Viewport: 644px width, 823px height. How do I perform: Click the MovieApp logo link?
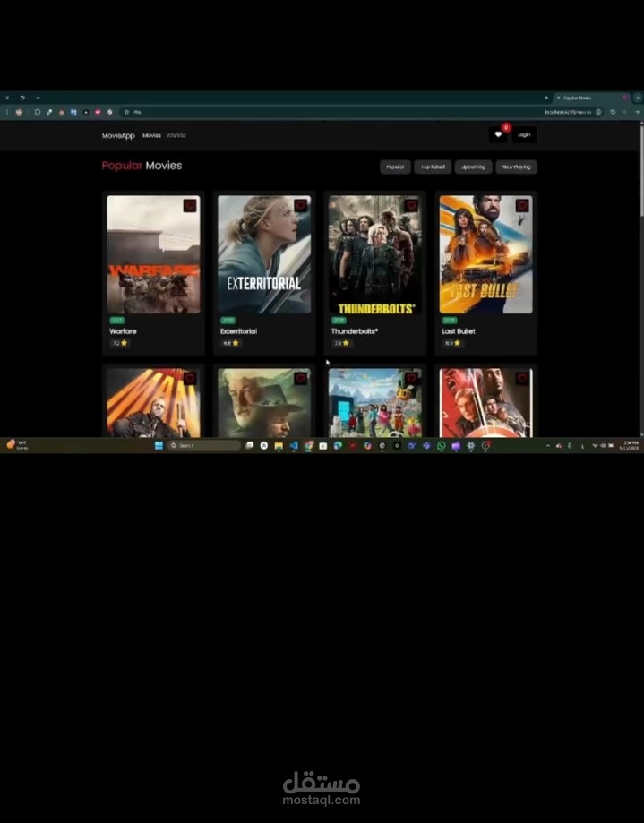pos(118,135)
